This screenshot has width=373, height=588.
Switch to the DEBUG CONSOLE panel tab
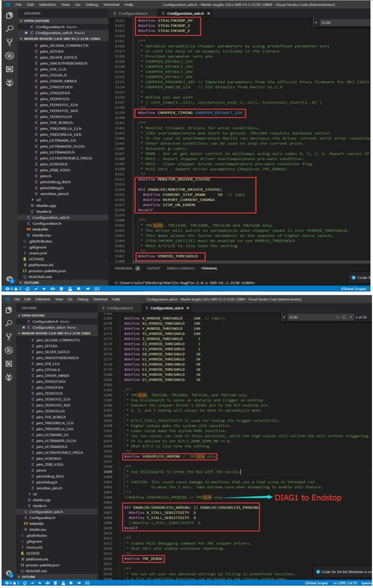click(179, 268)
